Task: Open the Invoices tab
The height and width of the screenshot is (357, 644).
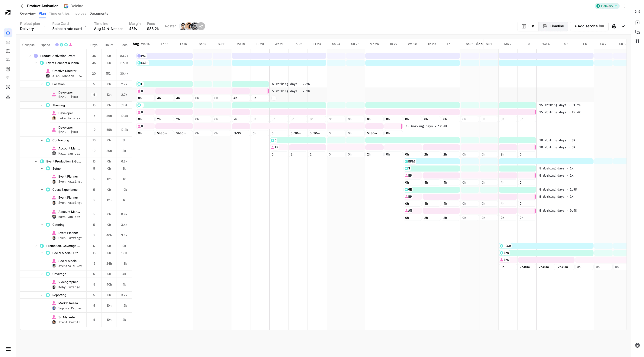Action: click(79, 14)
